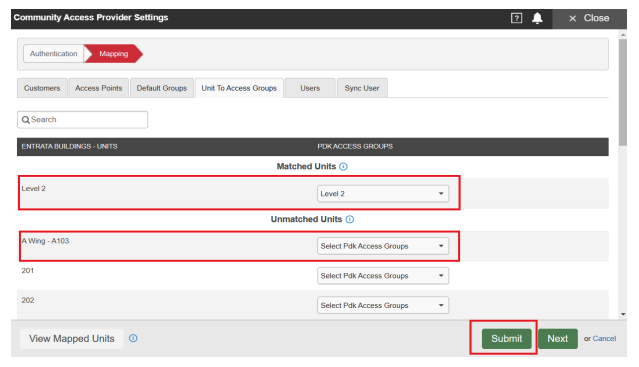Open the Level 2 access group dropdown
Image resolution: width=639 pixels, height=367 pixels.
pyautogui.click(x=383, y=193)
